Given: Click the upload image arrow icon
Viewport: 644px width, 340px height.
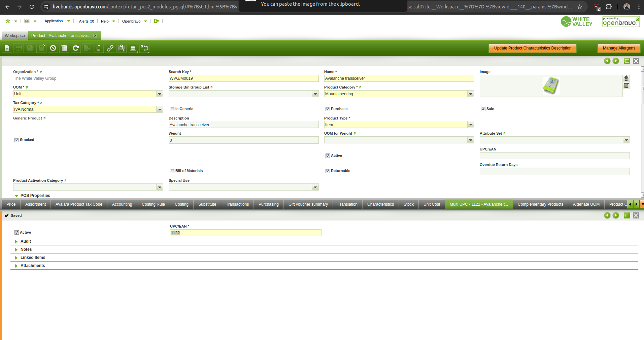Looking at the screenshot, I should tap(626, 78).
